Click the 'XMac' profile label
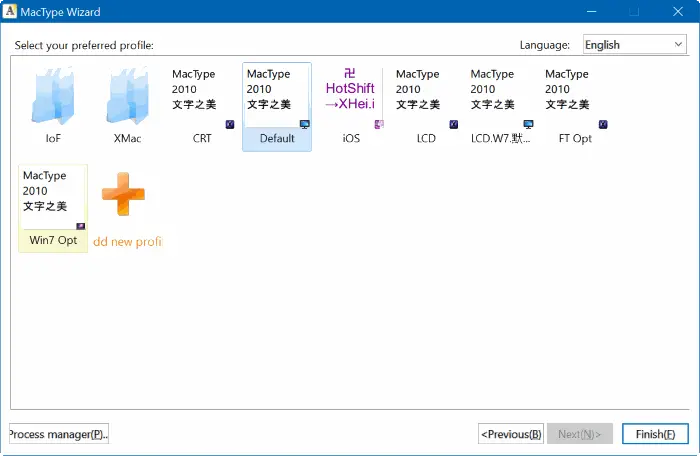Viewport: 700px width, 456px height. click(127, 138)
